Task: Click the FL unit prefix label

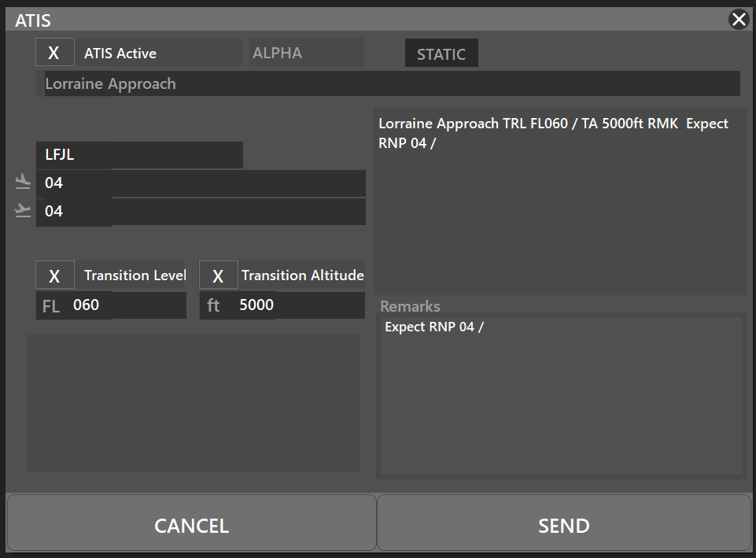Action: [x=51, y=306]
